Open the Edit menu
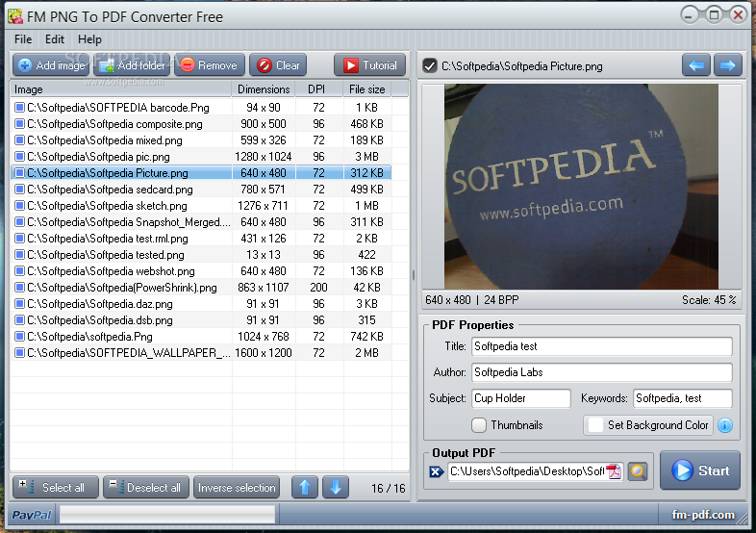This screenshot has width=756, height=533. (55, 39)
